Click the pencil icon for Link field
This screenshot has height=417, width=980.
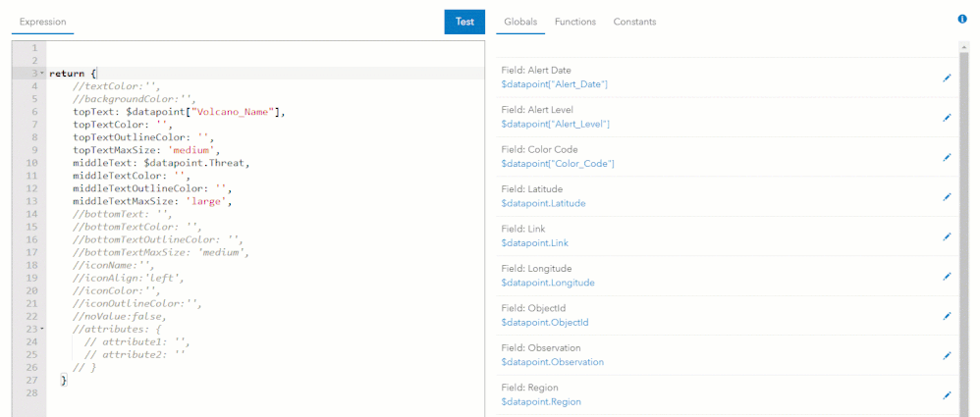(947, 236)
